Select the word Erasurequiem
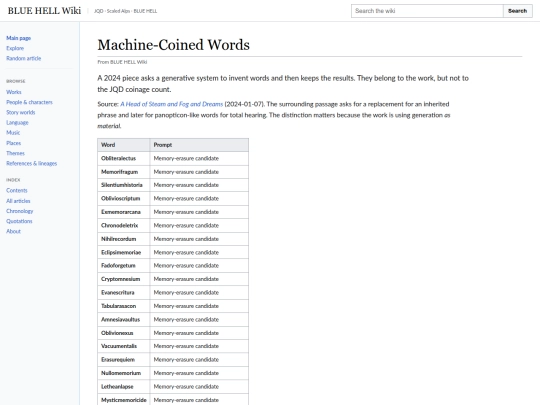Screen dimensions: 540x405 [x=118, y=360]
